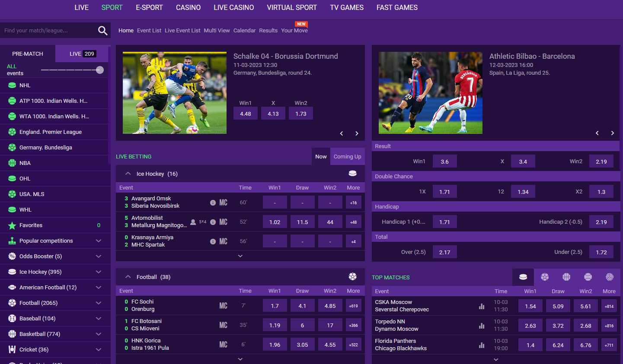This screenshot has width=623, height=364.
Task: Expand Ice Hockey (395) sidebar category
Action: pyautogui.click(x=99, y=272)
